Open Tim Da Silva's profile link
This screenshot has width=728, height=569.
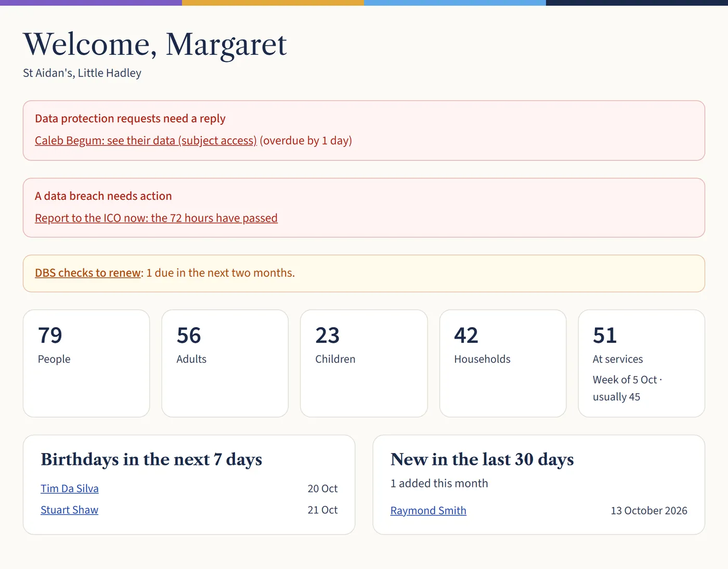click(x=70, y=488)
